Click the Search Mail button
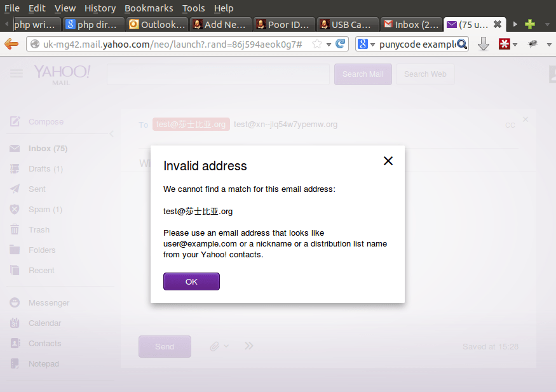The height and width of the screenshot is (392, 556). [x=363, y=74]
